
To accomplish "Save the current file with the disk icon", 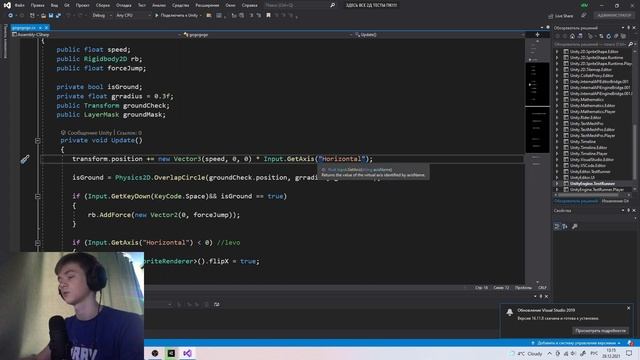I will coord(51,16).
